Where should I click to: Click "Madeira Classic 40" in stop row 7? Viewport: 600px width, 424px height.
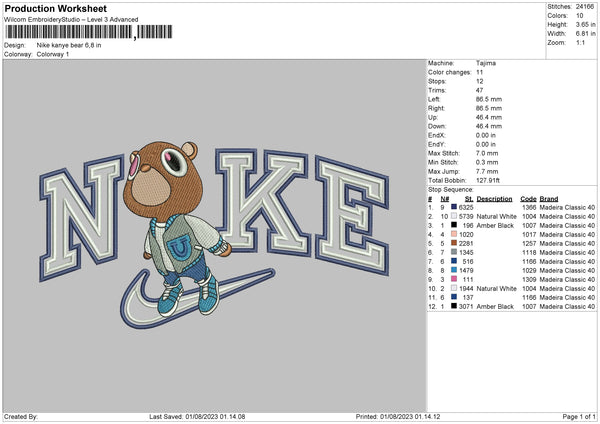click(x=567, y=262)
